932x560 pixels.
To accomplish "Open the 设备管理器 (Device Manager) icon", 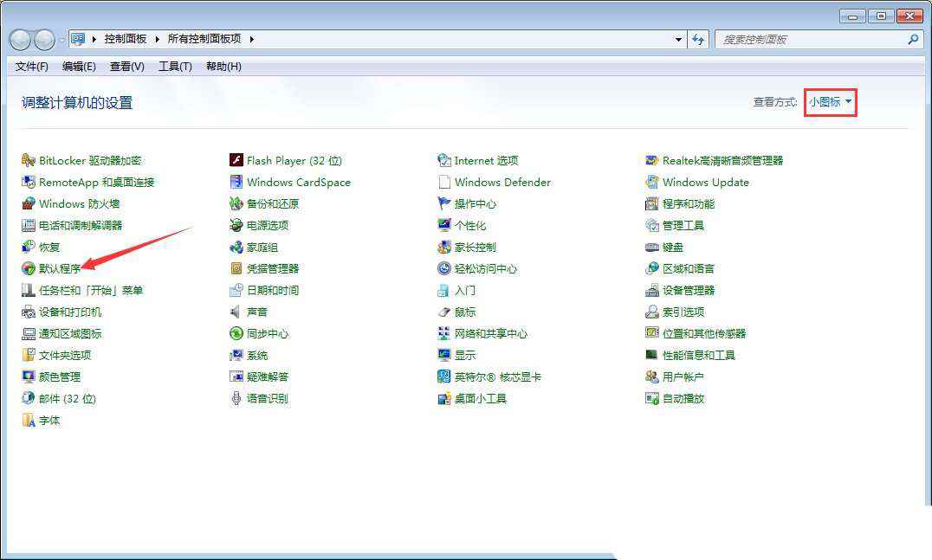I will [652, 291].
